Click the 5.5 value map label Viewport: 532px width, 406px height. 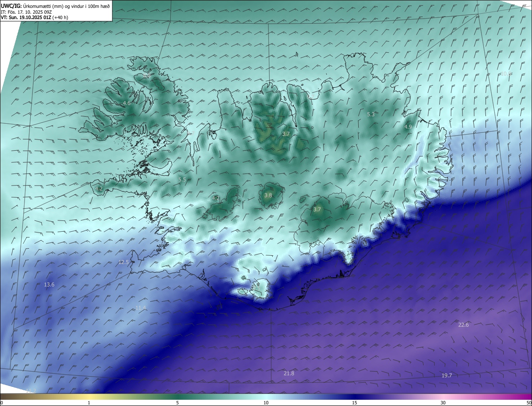pos(182,179)
